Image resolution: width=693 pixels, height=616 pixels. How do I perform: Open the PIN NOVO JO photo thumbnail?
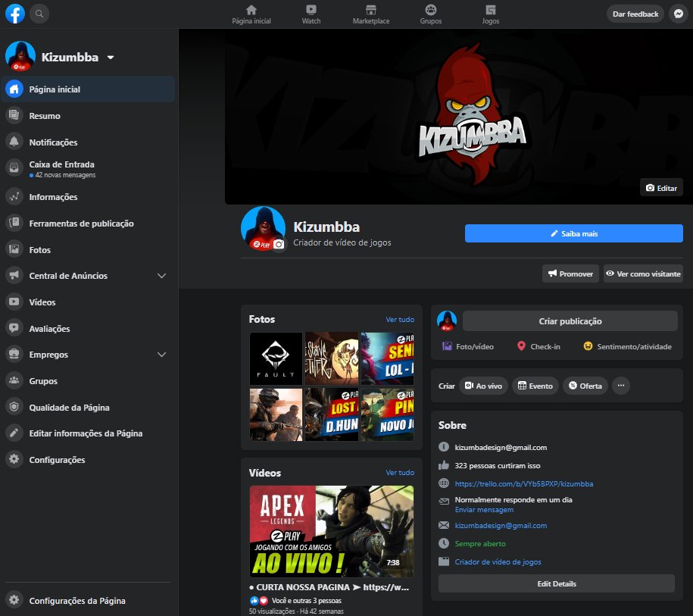(387, 414)
